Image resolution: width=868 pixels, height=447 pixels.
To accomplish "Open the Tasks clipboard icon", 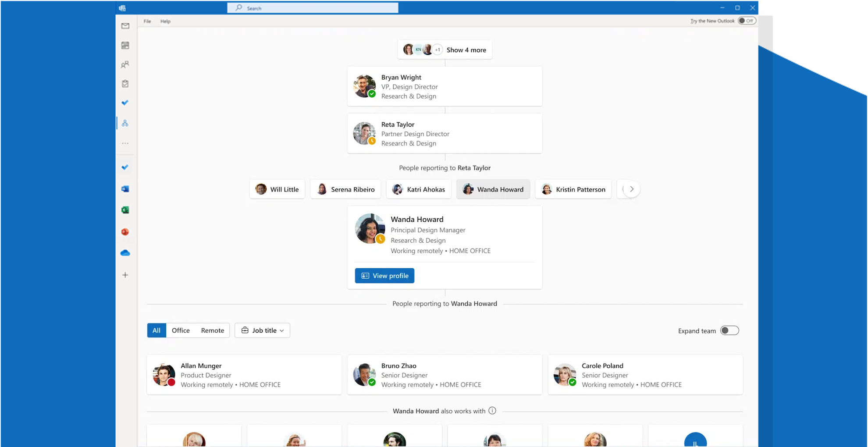I will click(x=125, y=83).
